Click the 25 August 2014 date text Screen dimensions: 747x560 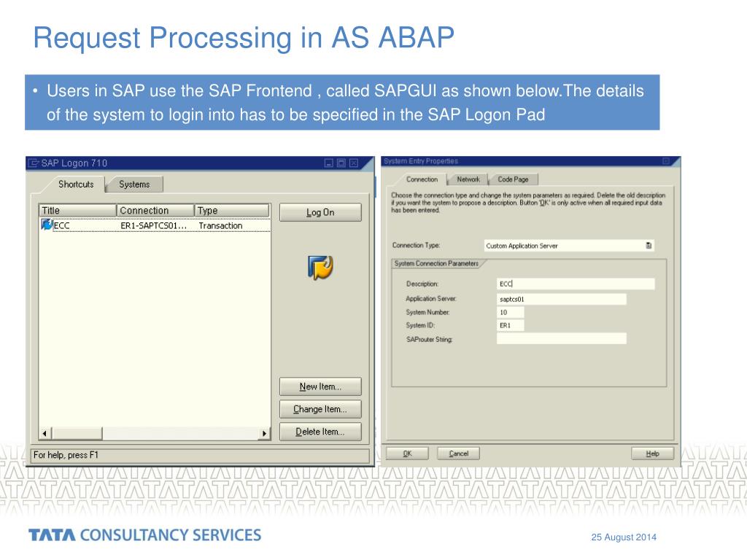pyautogui.click(x=624, y=537)
